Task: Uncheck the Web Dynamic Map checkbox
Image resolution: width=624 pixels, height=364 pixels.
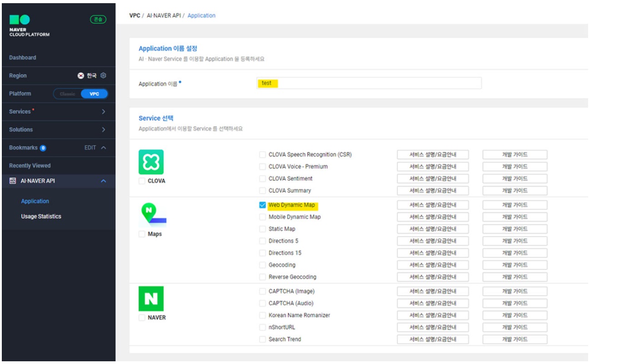Action: pyautogui.click(x=263, y=205)
